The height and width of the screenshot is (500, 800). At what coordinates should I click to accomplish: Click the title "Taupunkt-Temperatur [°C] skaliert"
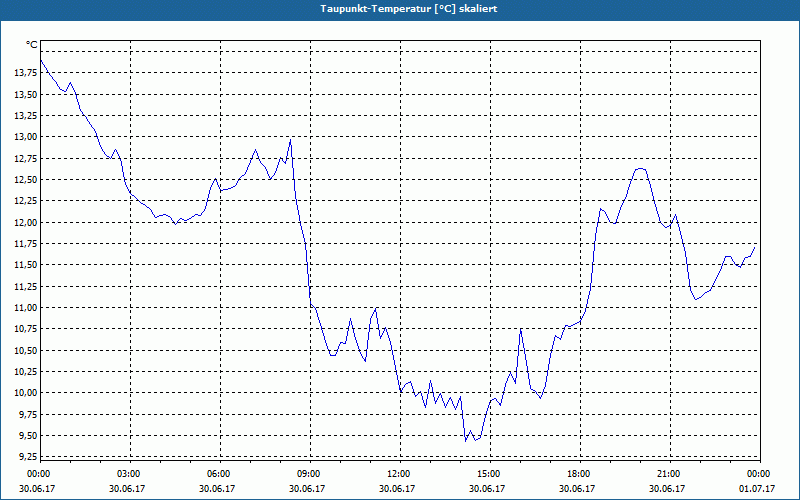(x=409, y=9)
